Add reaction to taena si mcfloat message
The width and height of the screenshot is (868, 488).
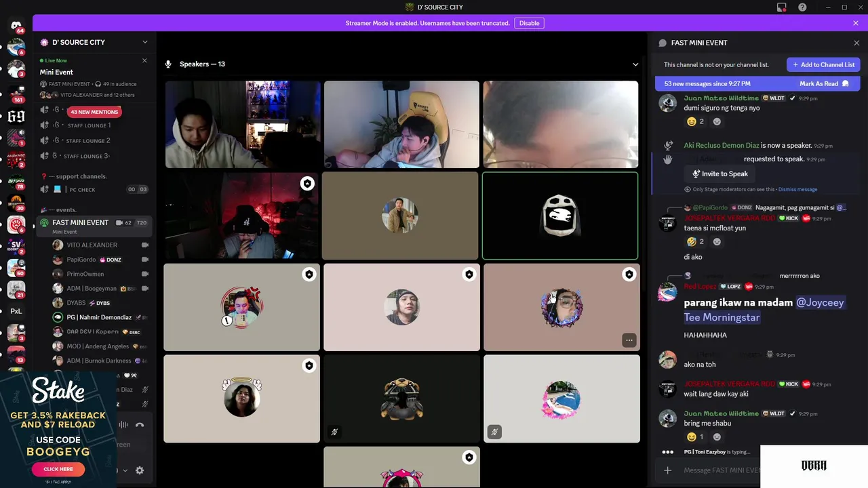pyautogui.click(x=717, y=242)
